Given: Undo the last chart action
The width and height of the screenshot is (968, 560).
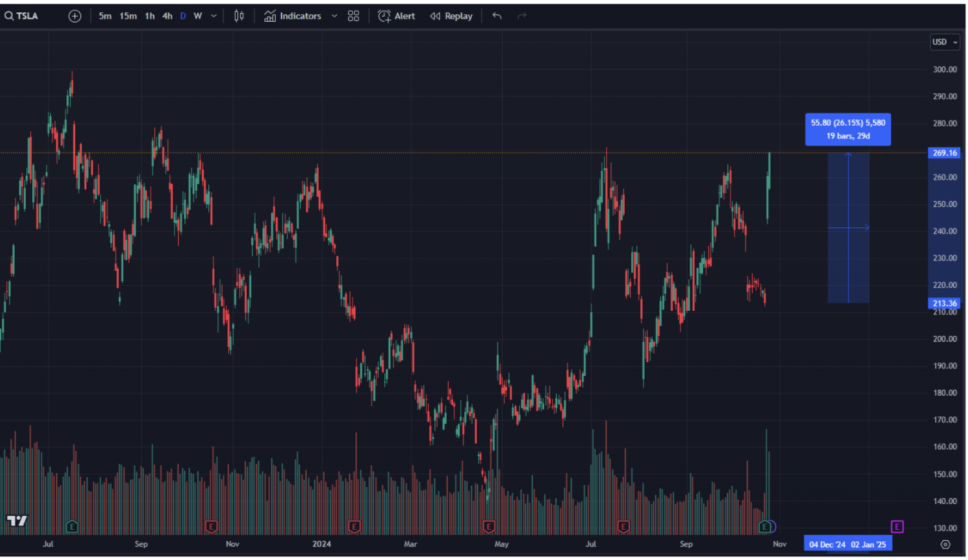Looking at the screenshot, I should [x=497, y=16].
